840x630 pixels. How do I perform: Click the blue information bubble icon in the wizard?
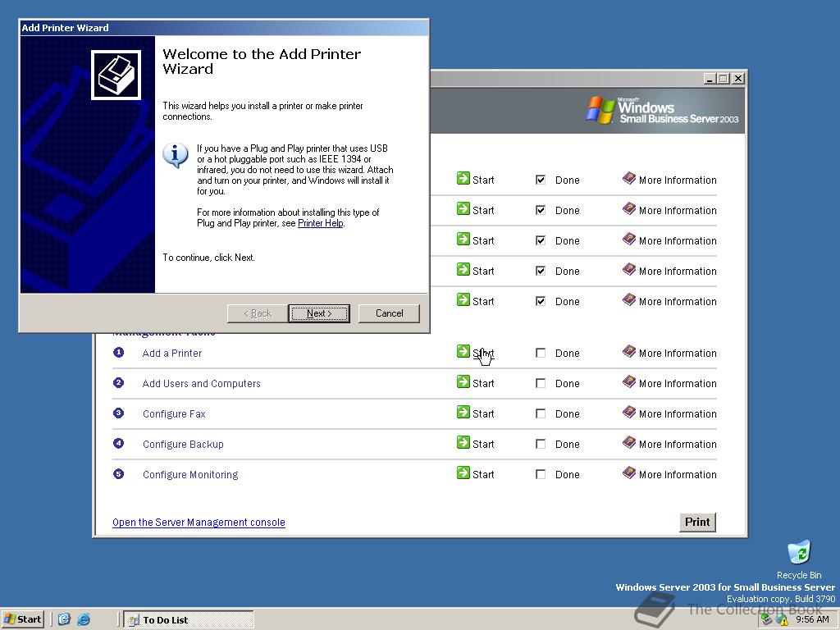point(176,155)
